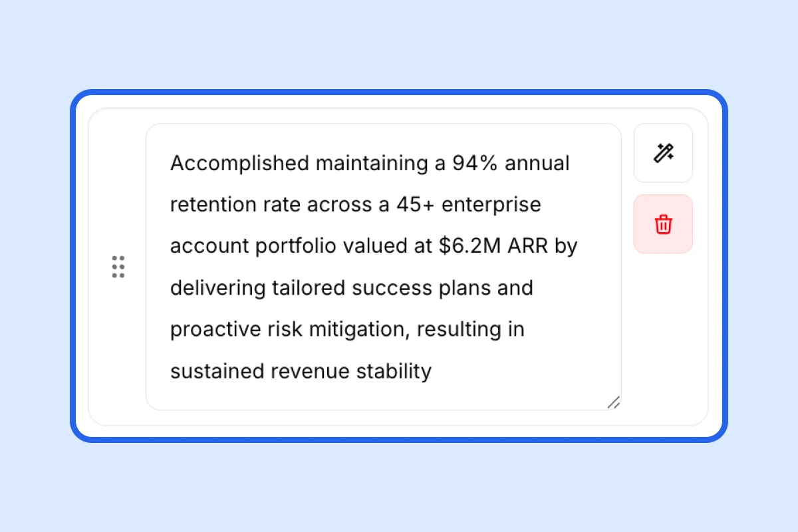Place cursor after the word "stability"
Screen dimensions: 798x532
433,371
